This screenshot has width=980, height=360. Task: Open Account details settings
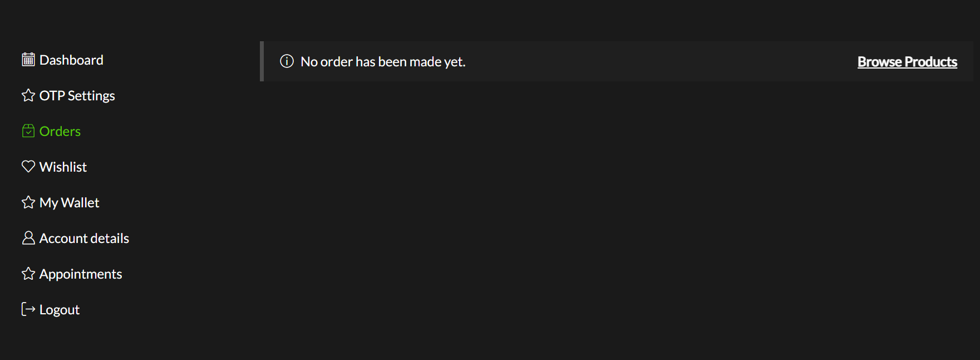point(83,238)
